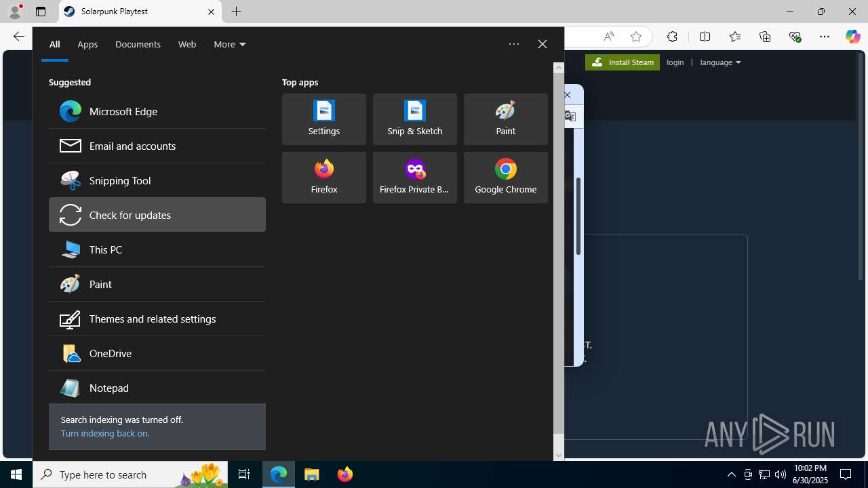
Task: Open Paint in the Suggested list
Action: pyautogui.click(x=157, y=284)
